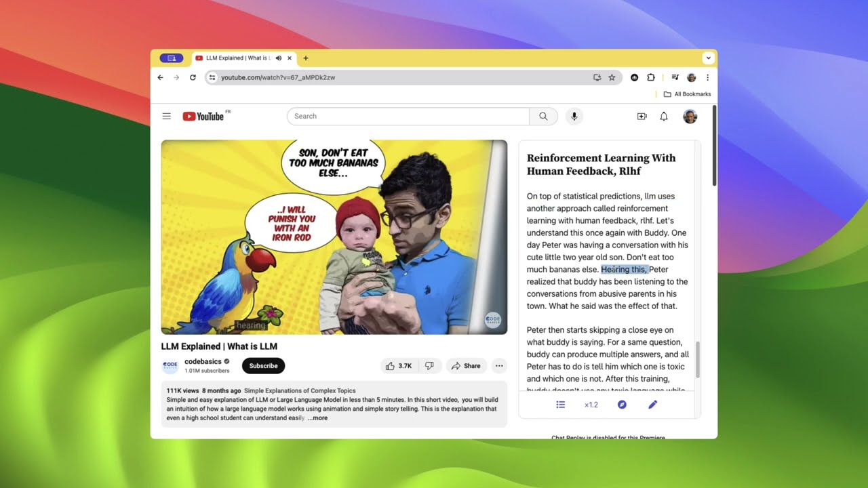The width and height of the screenshot is (868, 488).
Task: Expand description with ...more
Action: click(317, 418)
